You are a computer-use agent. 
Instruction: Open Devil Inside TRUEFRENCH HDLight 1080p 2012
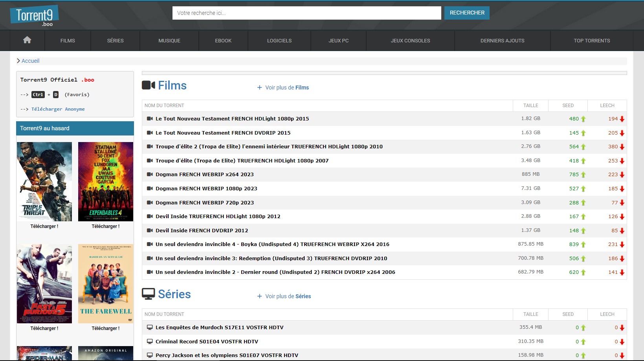coord(218,216)
